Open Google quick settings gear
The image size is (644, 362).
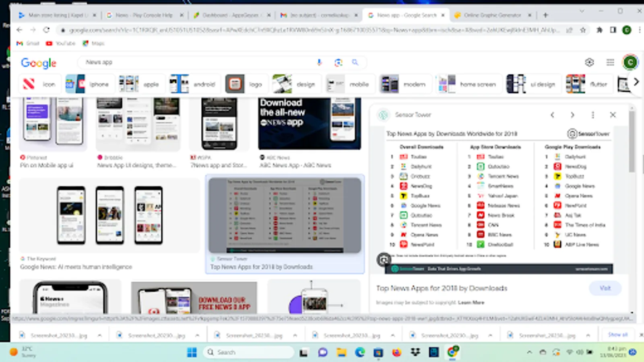click(590, 62)
